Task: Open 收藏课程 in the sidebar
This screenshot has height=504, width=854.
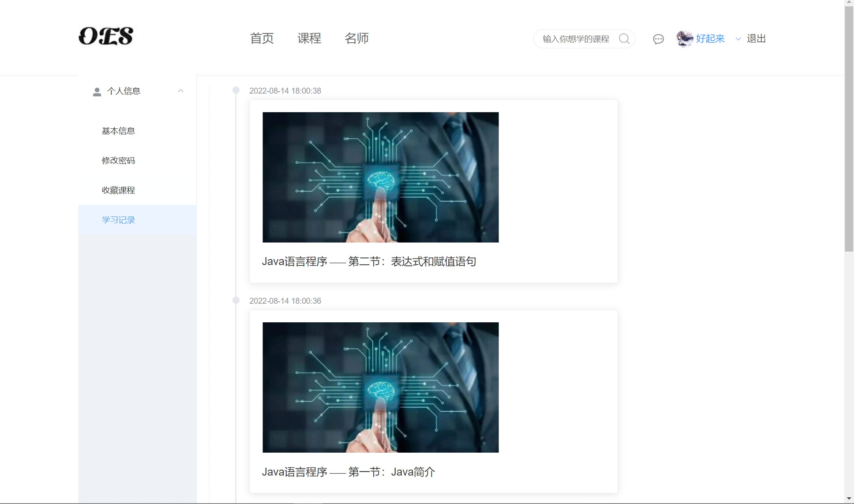Action: 118,190
